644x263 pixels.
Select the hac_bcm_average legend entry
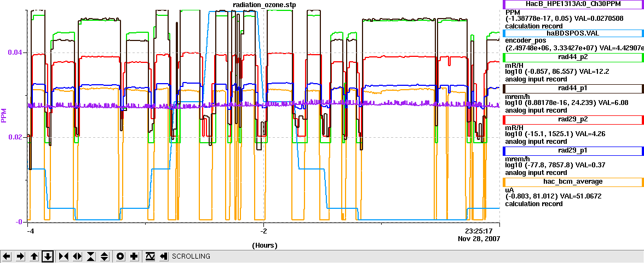click(573, 182)
